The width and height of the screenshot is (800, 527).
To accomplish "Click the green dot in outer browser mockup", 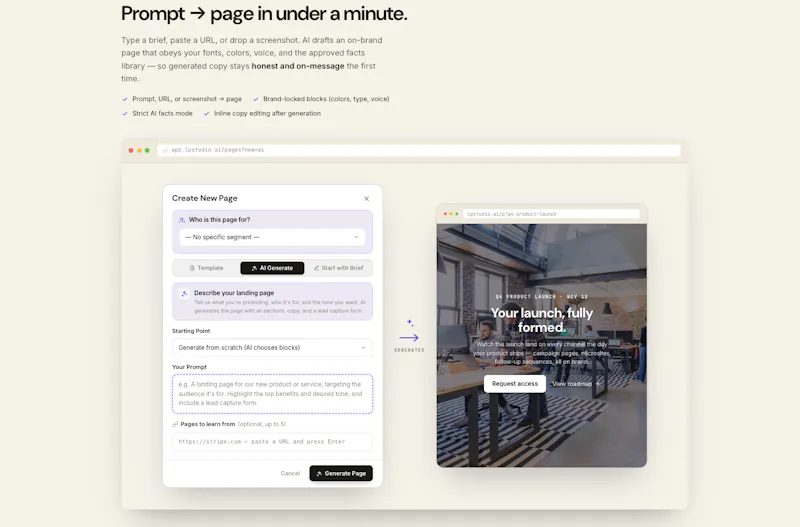I will tap(147, 150).
